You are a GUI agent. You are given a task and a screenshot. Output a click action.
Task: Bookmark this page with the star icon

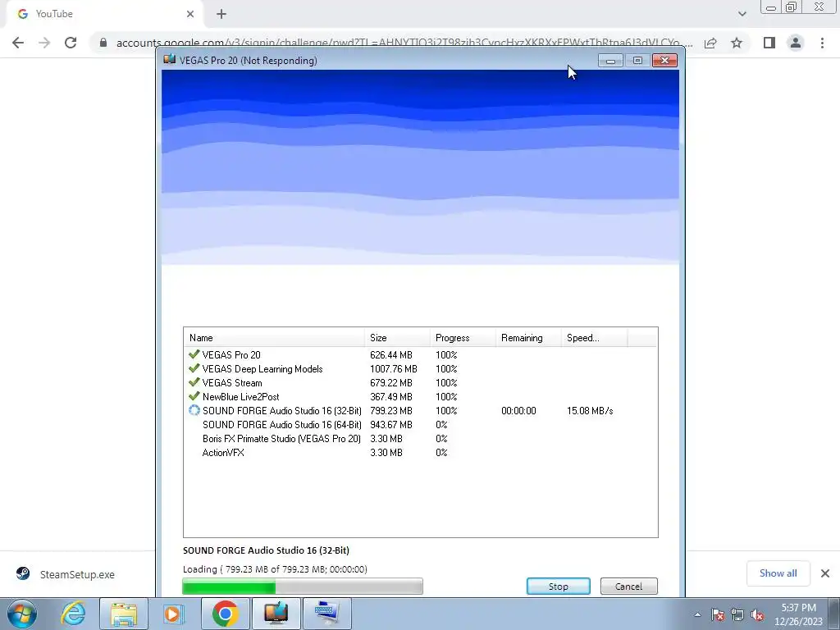click(737, 43)
